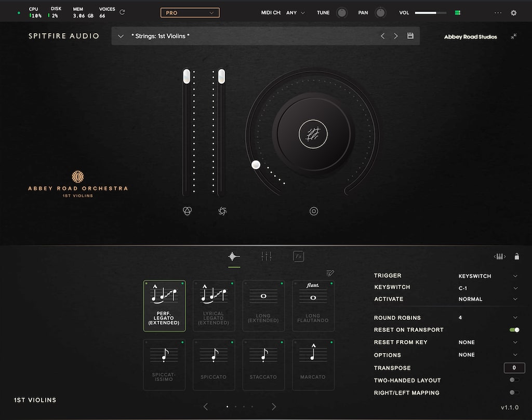Image resolution: width=532 pixels, height=420 pixels.
Task: Click the Abbey Road Orchestra logo emblem
Action: click(78, 177)
